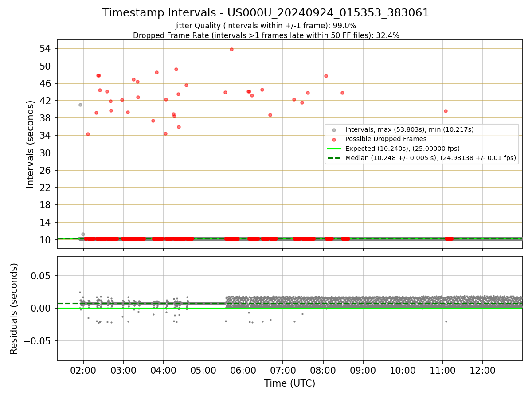Select legend entry starting with "Median (10.248"
The image size is (532, 399).
[x=430, y=158]
